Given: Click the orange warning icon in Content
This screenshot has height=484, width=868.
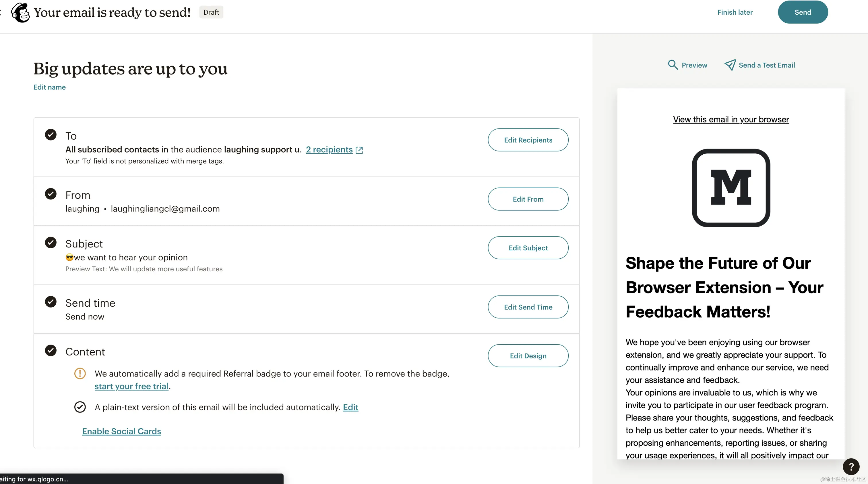Looking at the screenshot, I should pyautogui.click(x=80, y=373).
